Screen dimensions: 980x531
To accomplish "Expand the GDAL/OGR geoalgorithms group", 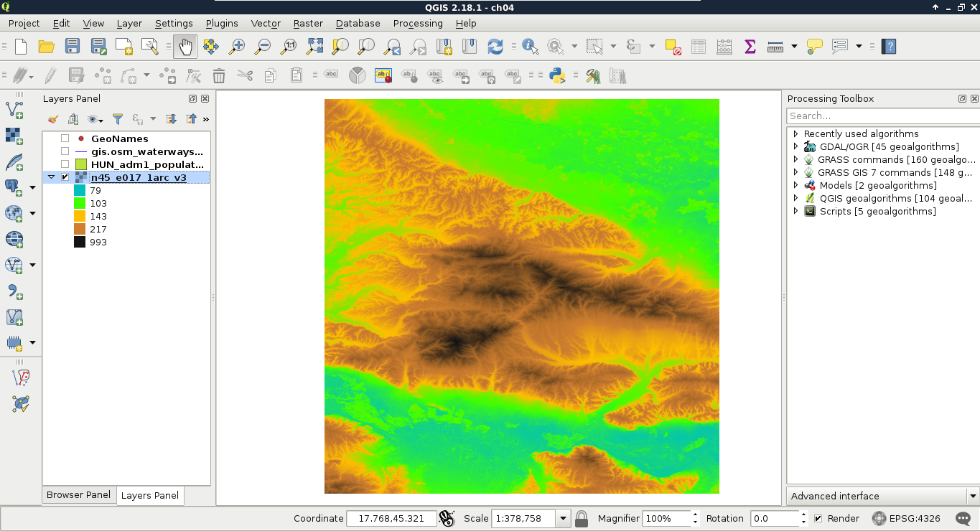I will pos(795,146).
